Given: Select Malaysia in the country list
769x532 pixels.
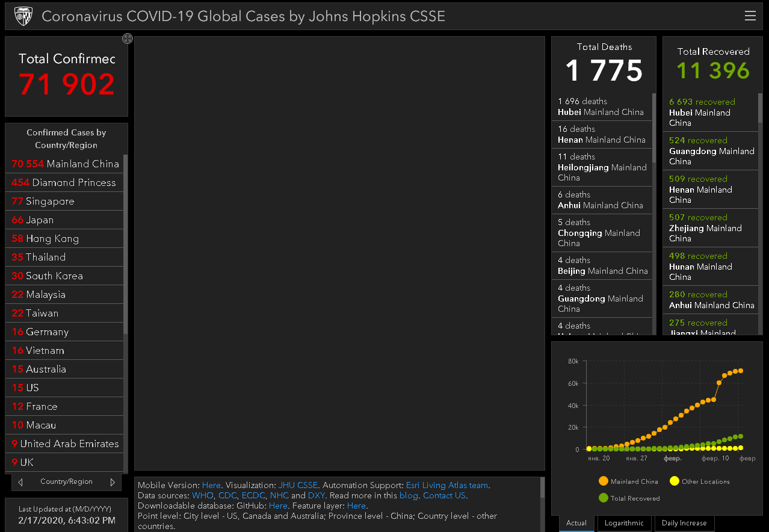Looking at the screenshot, I should (65, 294).
